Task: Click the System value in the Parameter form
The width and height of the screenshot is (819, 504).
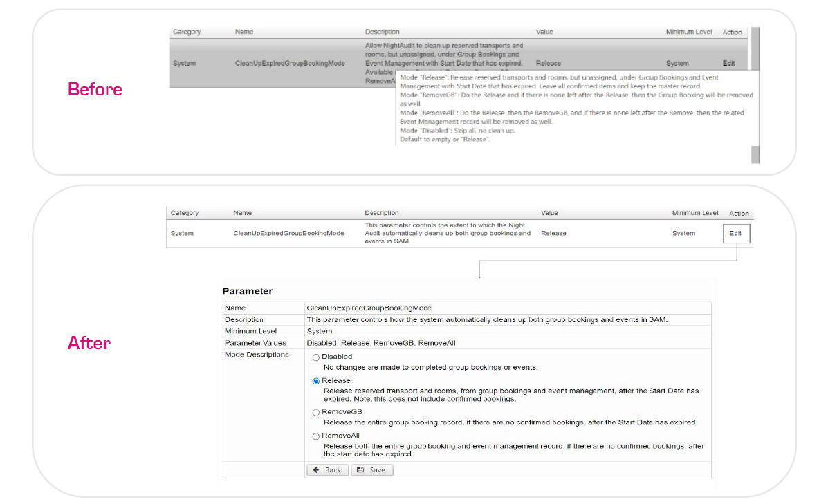Action: coord(320,331)
